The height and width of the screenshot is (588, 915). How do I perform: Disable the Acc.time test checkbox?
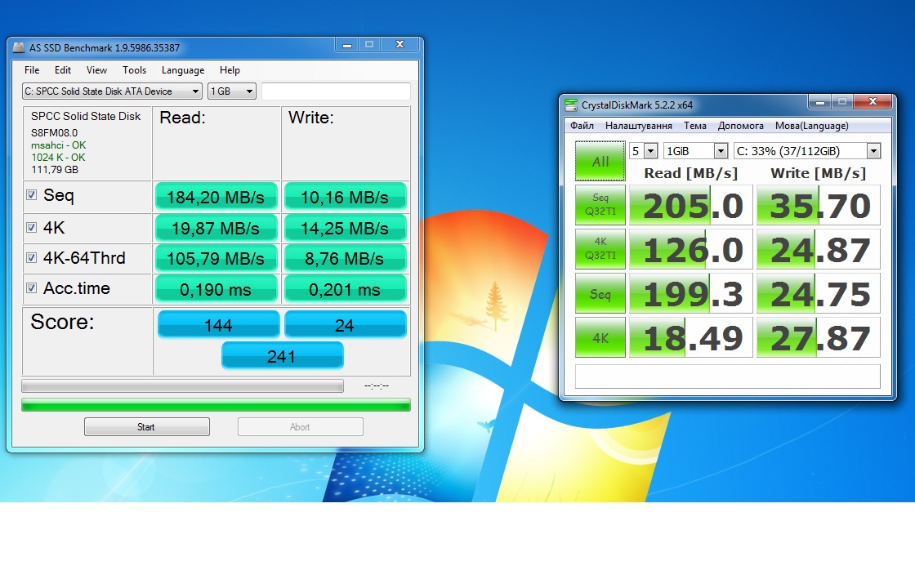(x=31, y=288)
